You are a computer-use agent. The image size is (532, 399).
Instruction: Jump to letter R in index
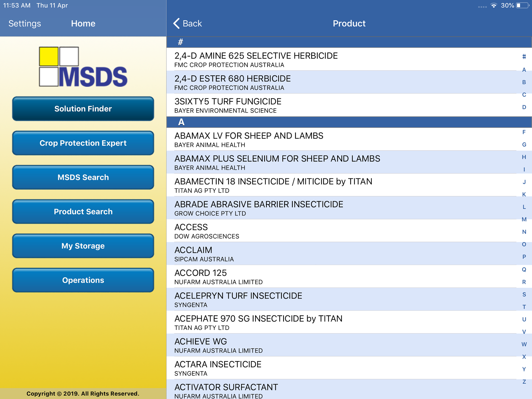524,282
